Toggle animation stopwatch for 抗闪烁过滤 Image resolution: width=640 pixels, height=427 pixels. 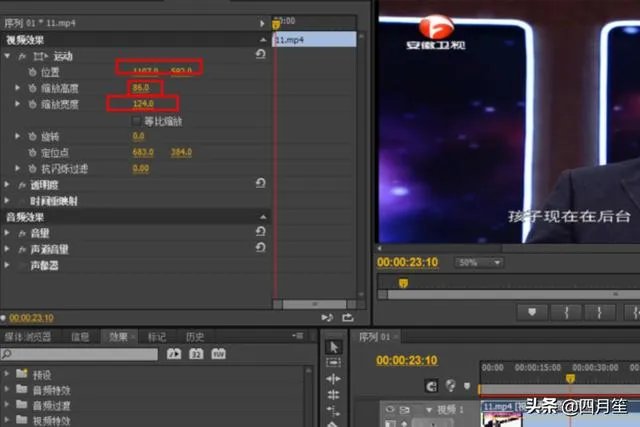[33, 169]
